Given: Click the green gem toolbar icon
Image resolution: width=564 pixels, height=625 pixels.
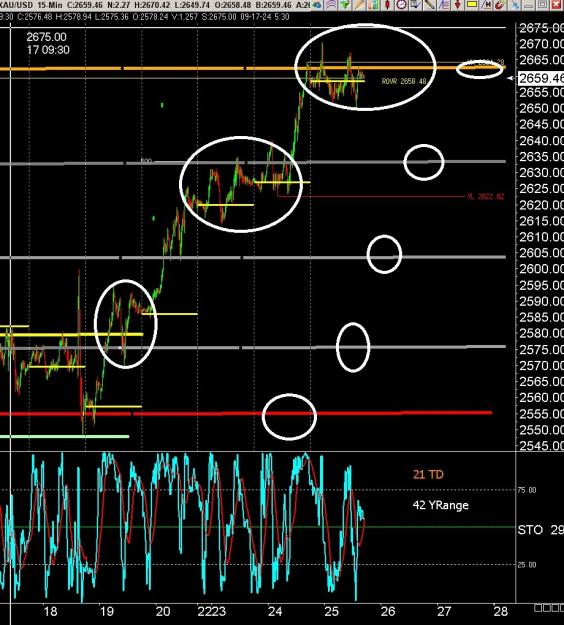Looking at the screenshot, I should [x=346, y=5].
